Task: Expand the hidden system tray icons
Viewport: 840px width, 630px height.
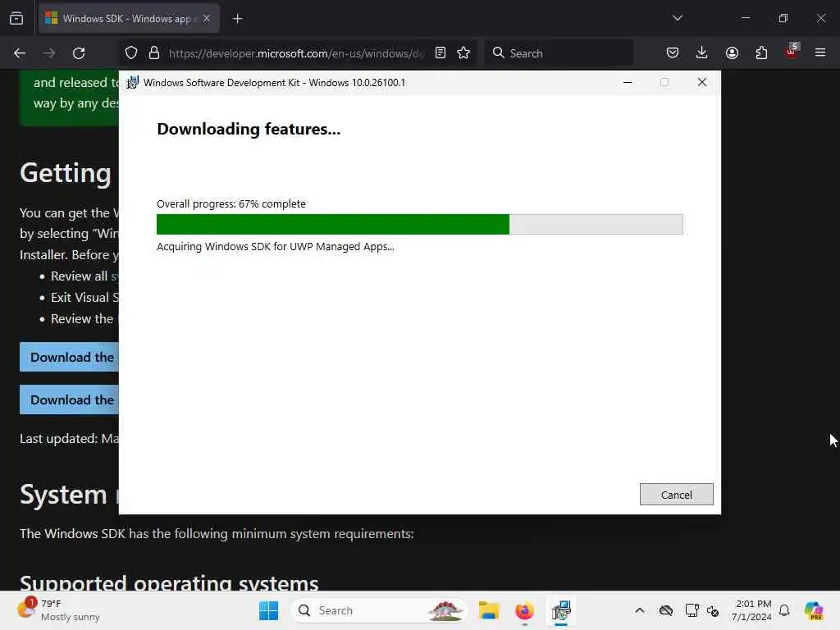Action: tap(640, 610)
